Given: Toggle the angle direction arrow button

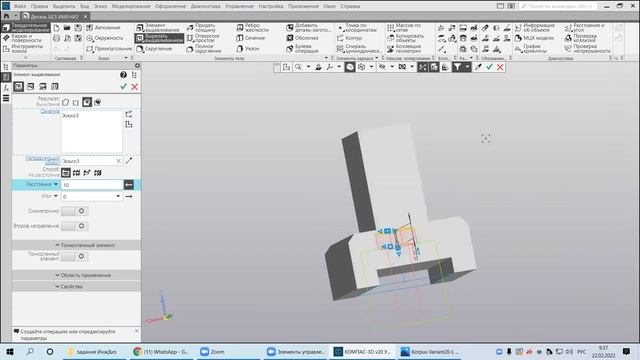Looking at the screenshot, I should pyautogui.click(x=129, y=196).
